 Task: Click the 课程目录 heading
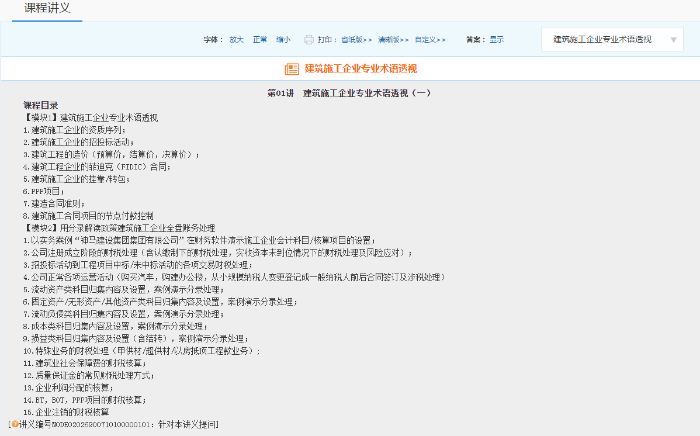point(41,104)
